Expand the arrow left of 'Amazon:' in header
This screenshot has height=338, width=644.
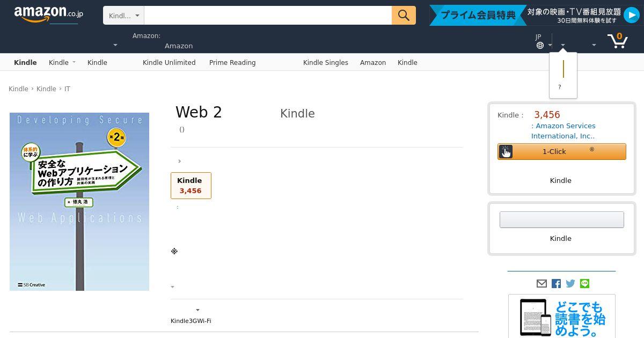coord(115,46)
